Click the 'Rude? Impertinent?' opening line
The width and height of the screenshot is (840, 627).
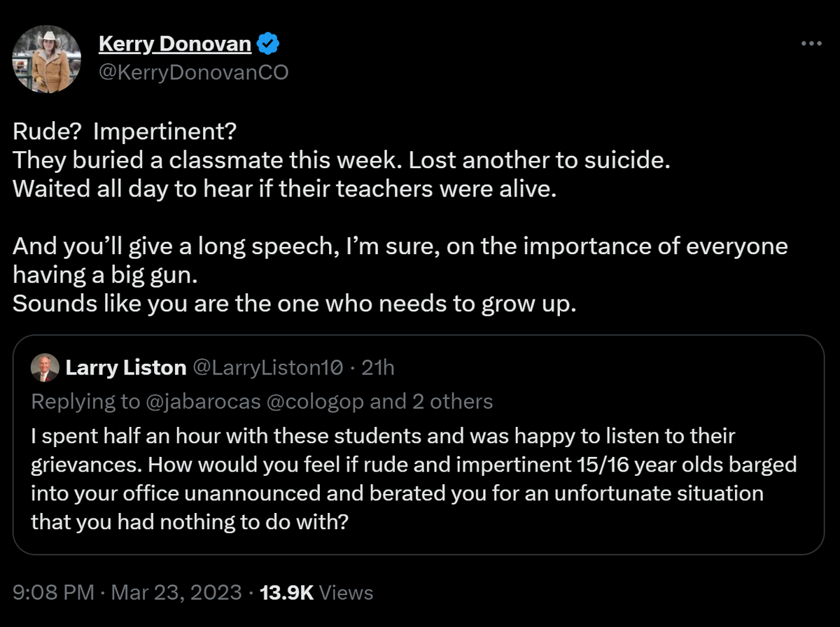(125, 132)
